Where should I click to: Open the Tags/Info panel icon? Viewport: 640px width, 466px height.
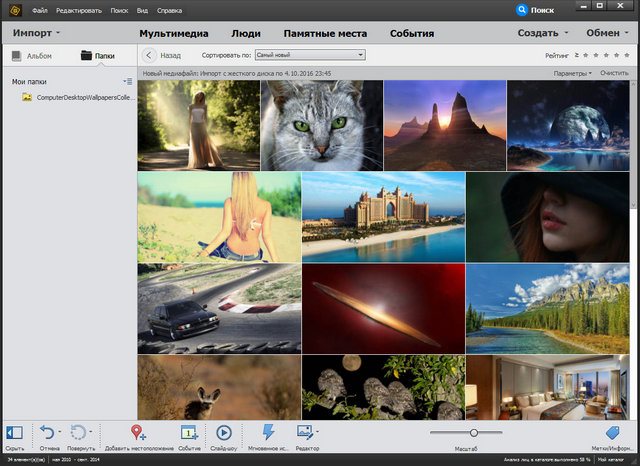(x=614, y=433)
